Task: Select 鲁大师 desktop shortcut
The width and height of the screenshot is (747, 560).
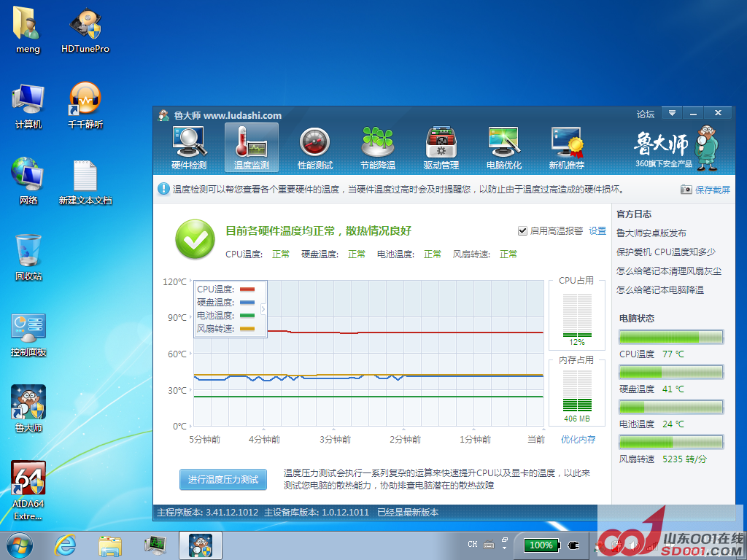Action: coord(28,408)
